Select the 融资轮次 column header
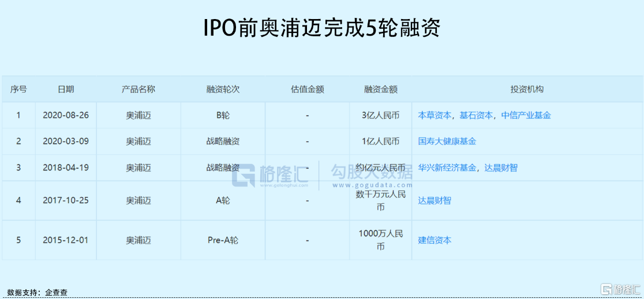The image size is (644, 299). click(223, 89)
